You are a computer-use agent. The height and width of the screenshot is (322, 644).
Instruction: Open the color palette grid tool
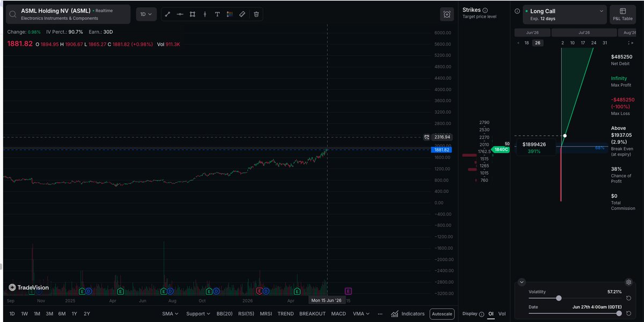pos(230,14)
